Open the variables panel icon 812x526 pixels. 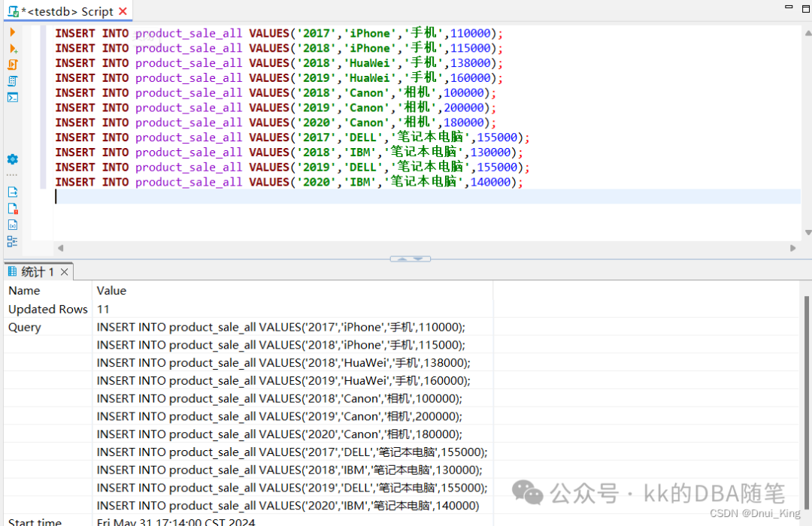pos(13,225)
